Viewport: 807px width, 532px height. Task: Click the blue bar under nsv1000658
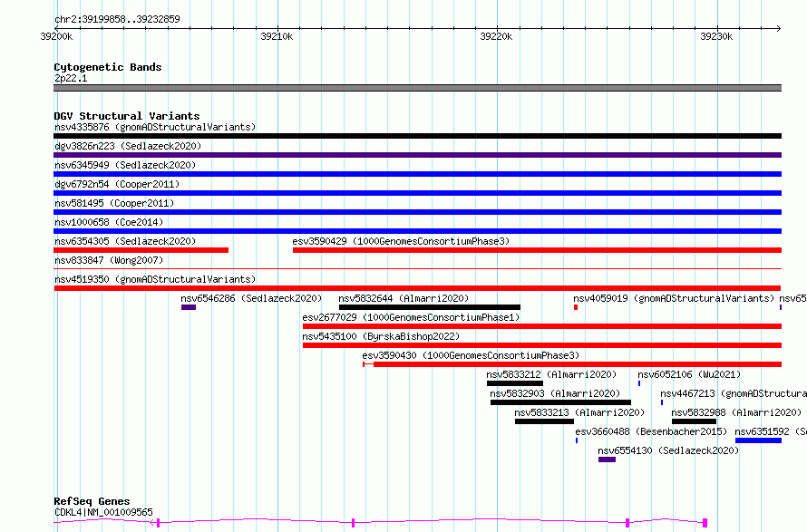coord(417,231)
